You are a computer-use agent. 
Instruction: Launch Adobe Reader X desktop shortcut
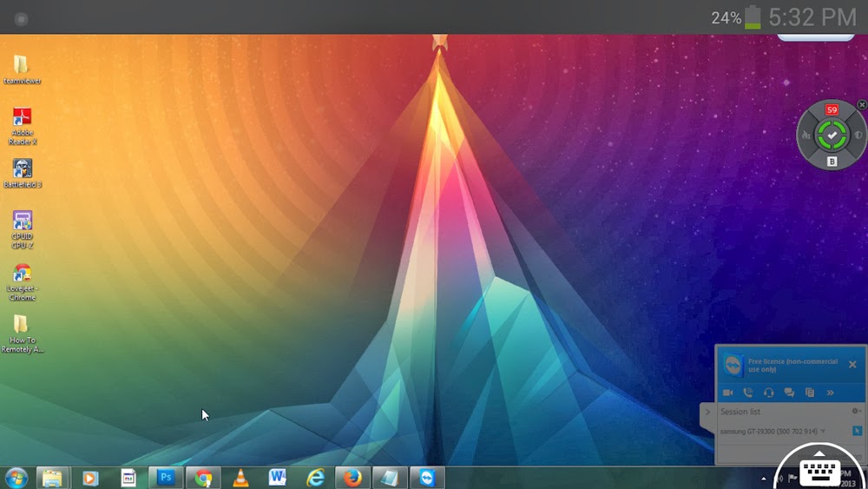tap(23, 126)
